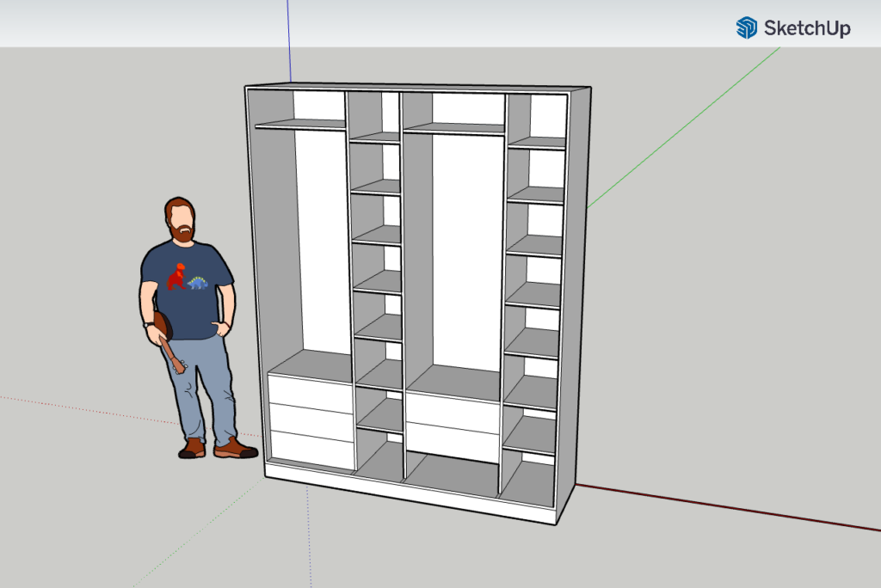Select the man's brown boots

click(x=215, y=448)
